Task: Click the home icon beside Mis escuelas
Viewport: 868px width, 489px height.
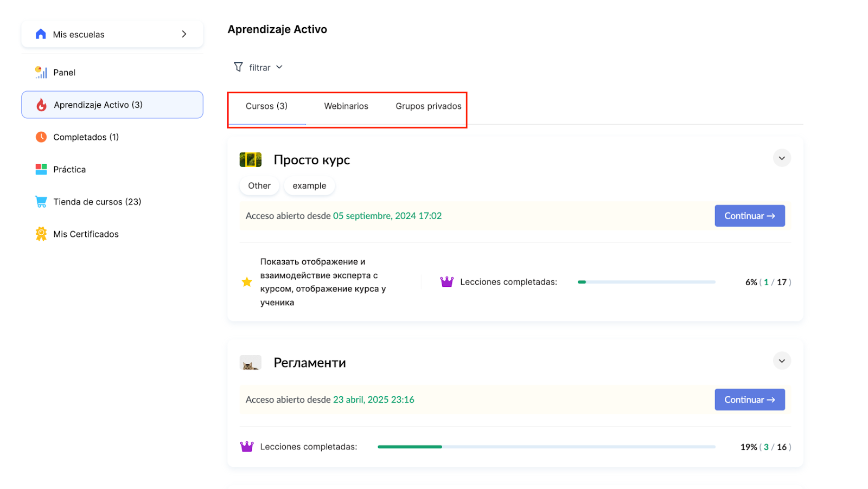Action: click(41, 34)
